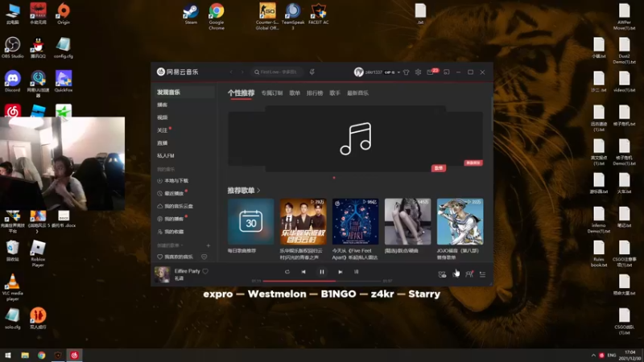Image resolution: width=644 pixels, height=362 pixels.
Task: Go back with the navigation arrow
Action: (x=231, y=72)
